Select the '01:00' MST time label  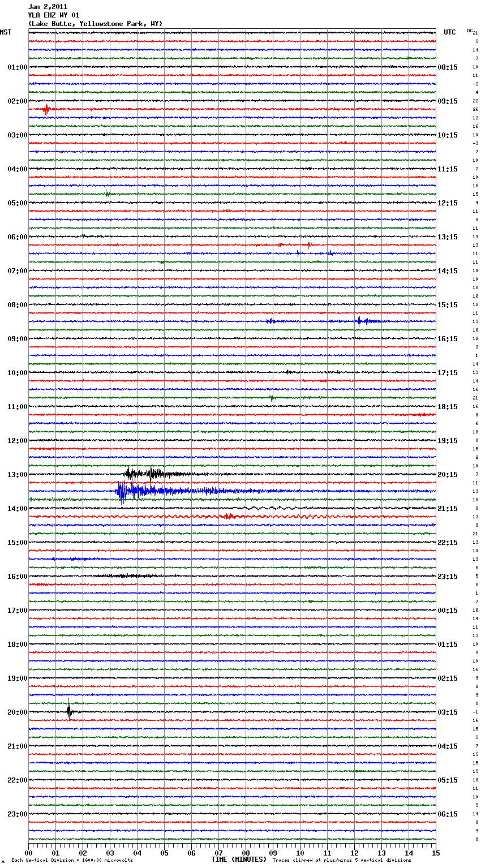[18, 67]
